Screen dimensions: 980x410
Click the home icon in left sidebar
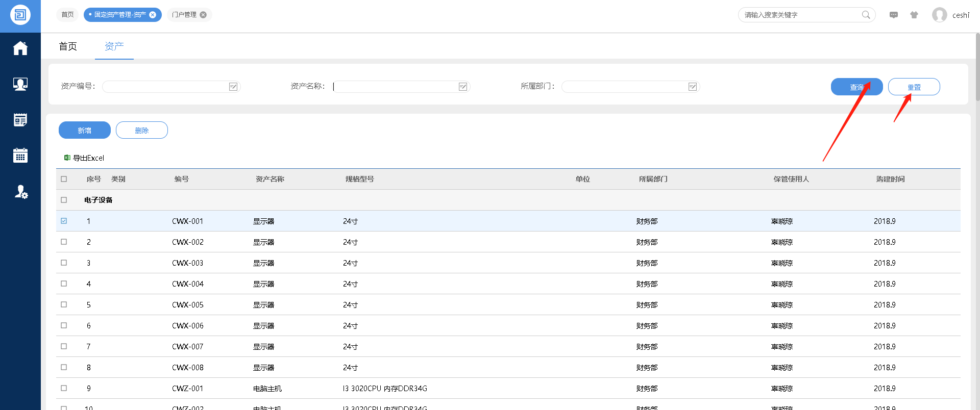[x=20, y=48]
